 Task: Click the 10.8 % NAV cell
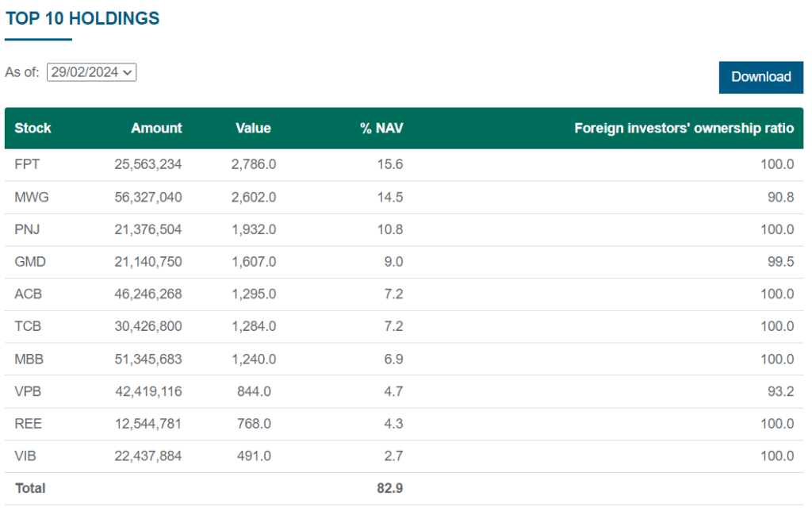coord(390,229)
